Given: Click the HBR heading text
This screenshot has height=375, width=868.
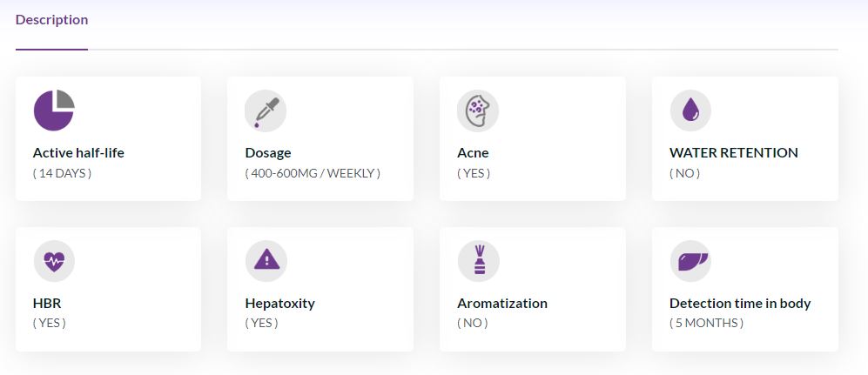Looking at the screenshot, I should pos(47,303).
